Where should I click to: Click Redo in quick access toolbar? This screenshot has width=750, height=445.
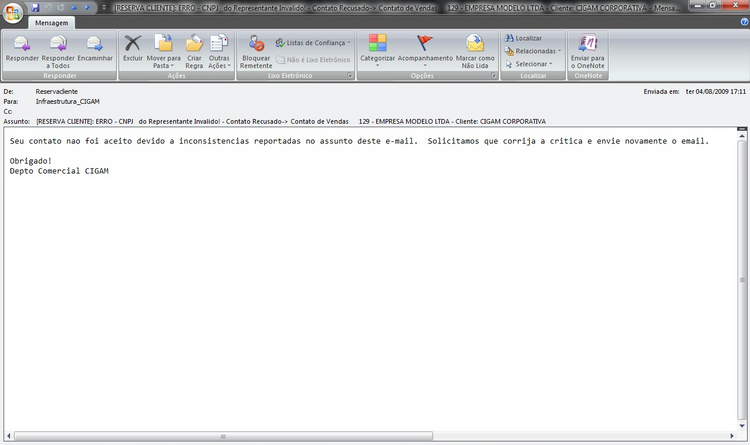tap(61, 7)
